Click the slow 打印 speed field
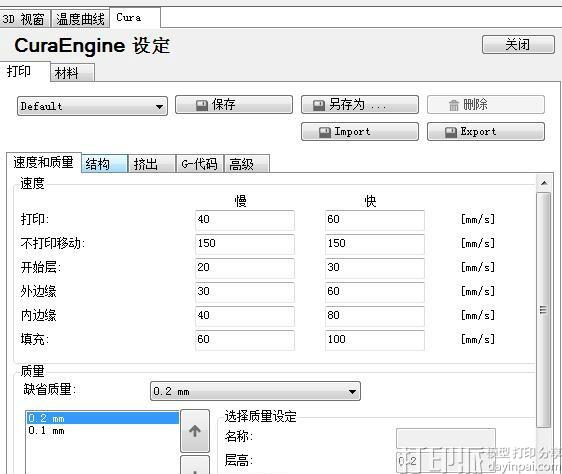The height and width of the screenshot is (474, 562). pyautogui.click(x=245, y=219)
